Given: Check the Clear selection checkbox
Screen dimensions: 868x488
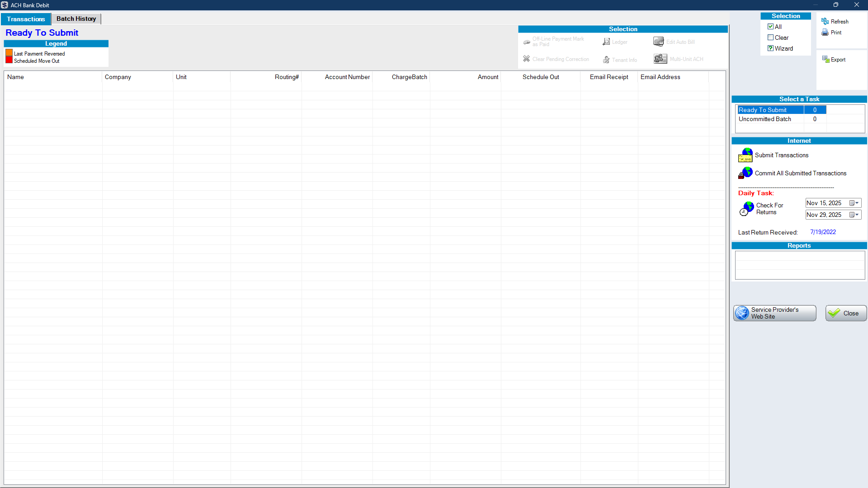Looking at the screenshot, I should pyautogui.click(x=770, y=38).
